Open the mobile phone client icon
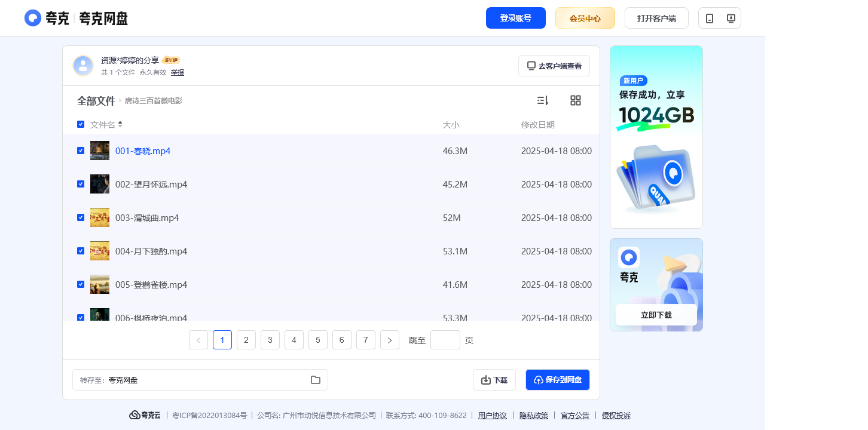This screenshot has width=868, height=430. [x=710, y=18]
